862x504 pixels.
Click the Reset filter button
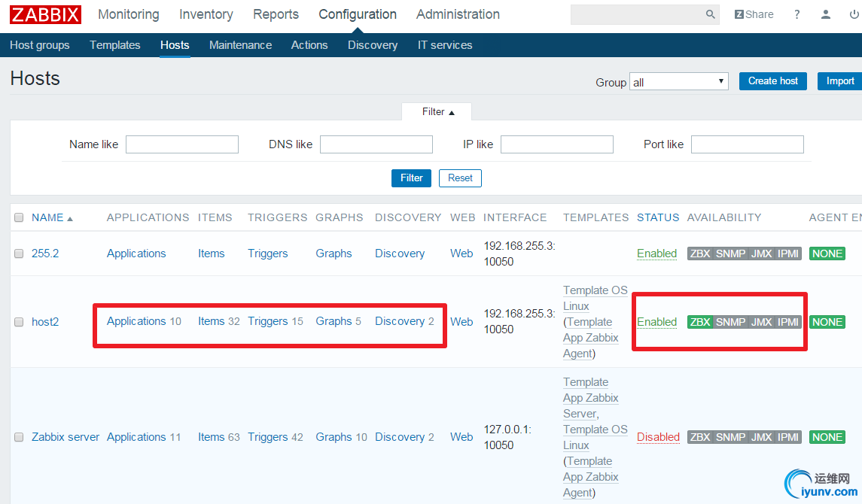pyautogui.click(x=460, y=178)
